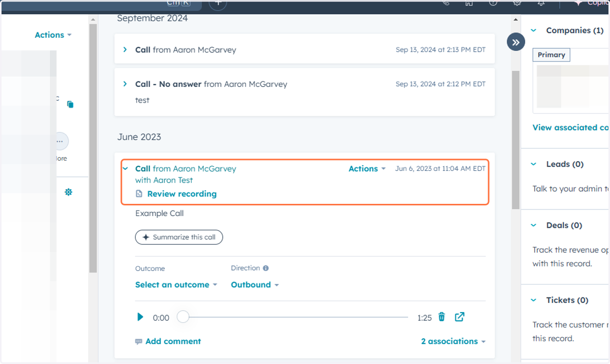Click the Review recording document icon

click(x=139, y=194)
